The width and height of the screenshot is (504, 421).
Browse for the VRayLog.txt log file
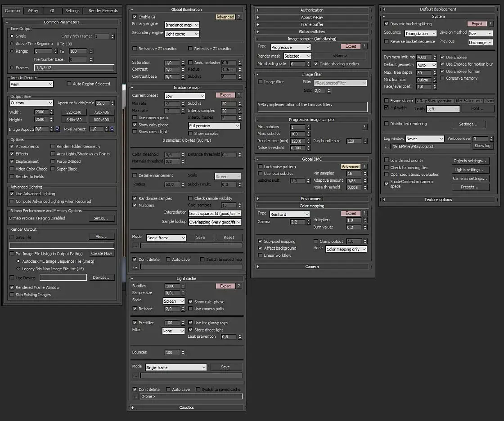coord(387,147)
